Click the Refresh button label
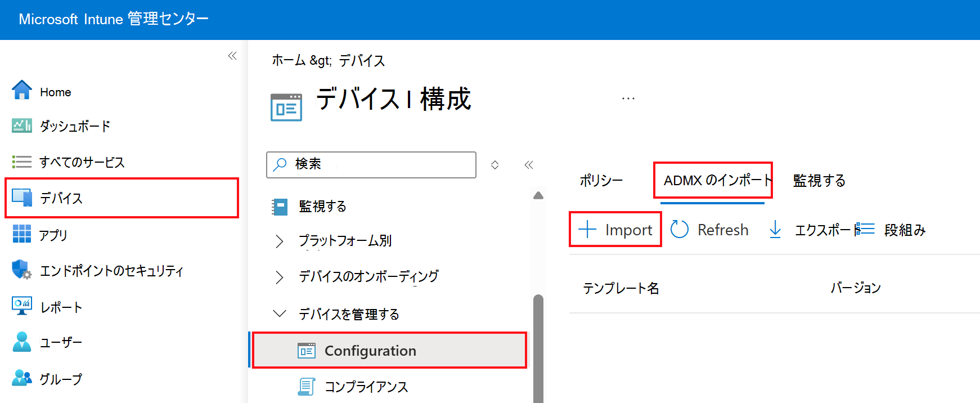 723,230
